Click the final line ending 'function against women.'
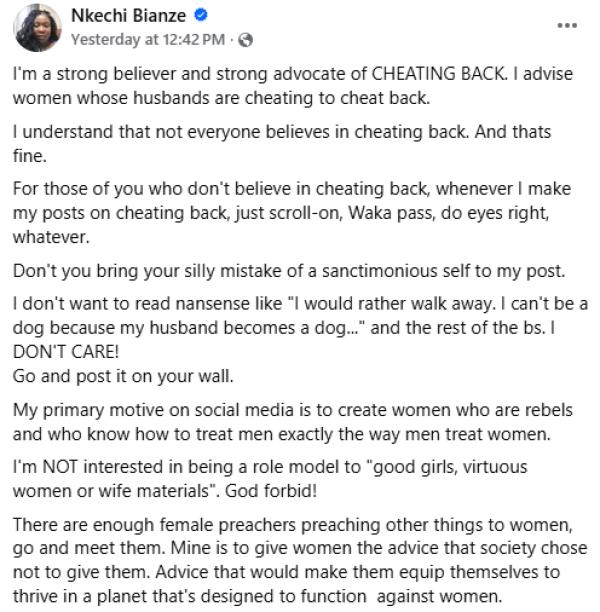 click(x=258, y=596)
